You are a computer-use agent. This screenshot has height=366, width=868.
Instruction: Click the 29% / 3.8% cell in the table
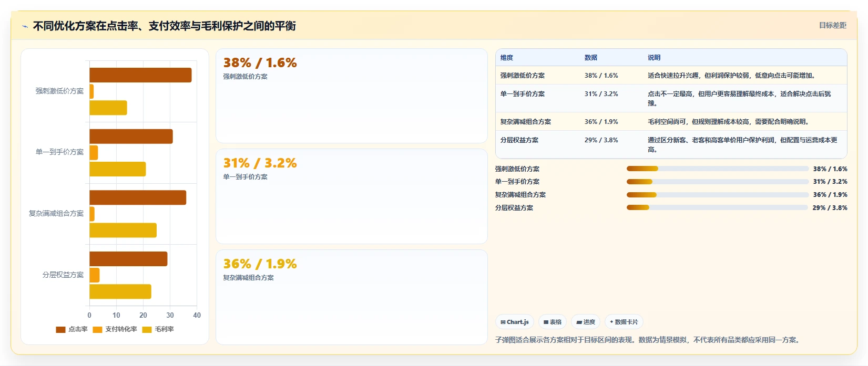pyautogui.click(x=601, y=140)
